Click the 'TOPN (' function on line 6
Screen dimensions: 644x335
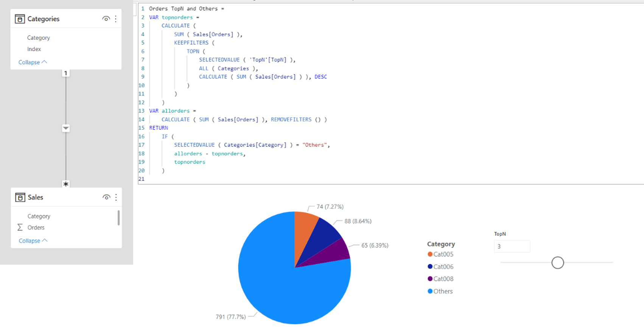[x=196, y=51]
